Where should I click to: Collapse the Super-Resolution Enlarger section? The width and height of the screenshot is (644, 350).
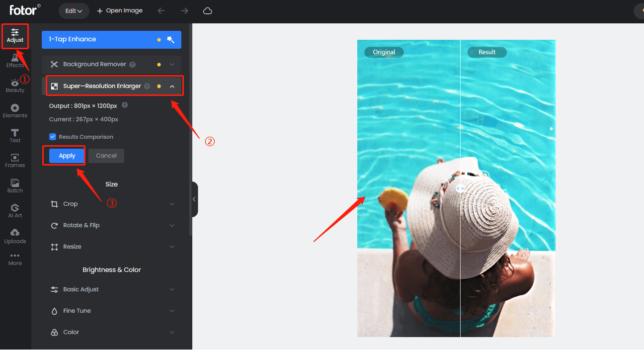pyautogui.click(x=172, y=86)
